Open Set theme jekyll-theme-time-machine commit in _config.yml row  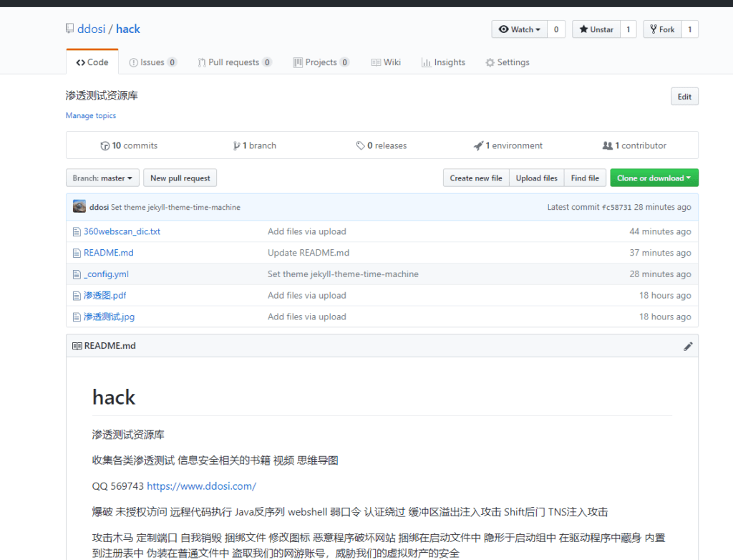(343, 274)
